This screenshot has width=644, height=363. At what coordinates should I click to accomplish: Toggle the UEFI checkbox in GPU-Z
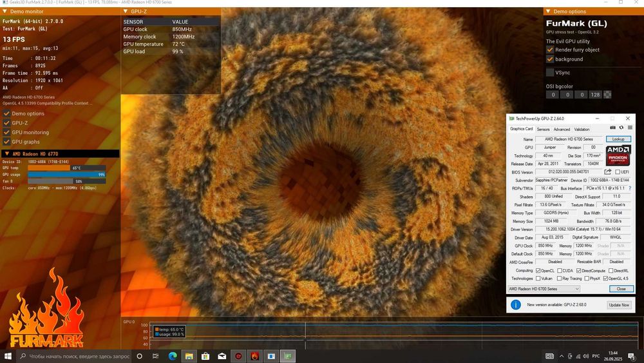click(618, 172)
